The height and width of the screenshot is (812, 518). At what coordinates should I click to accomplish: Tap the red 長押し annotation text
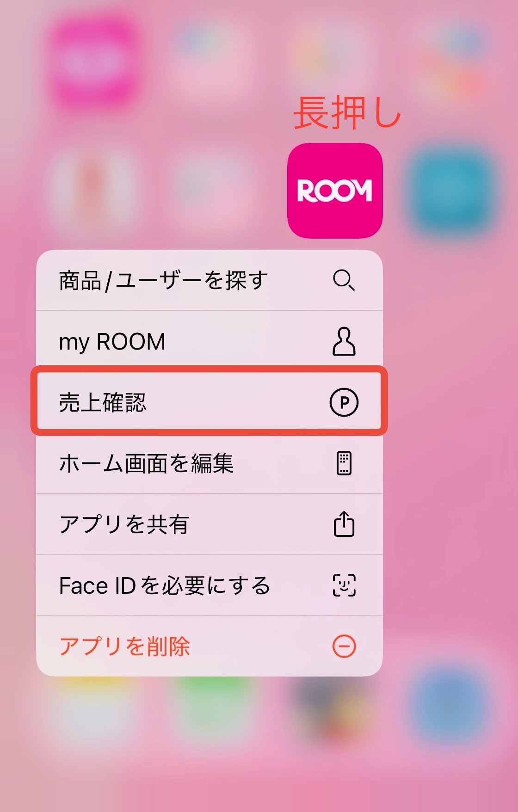click(x=347, y=113)
